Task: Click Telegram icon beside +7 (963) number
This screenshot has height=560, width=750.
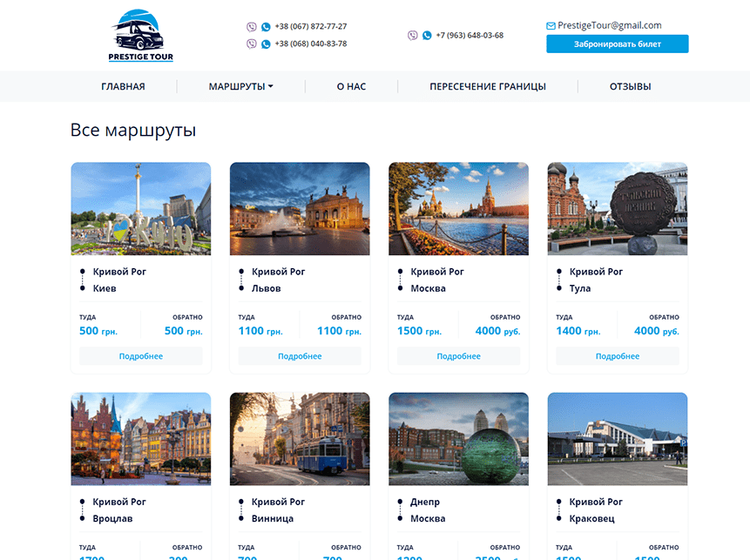Action: pyautogui.click(x=427, y=36)
